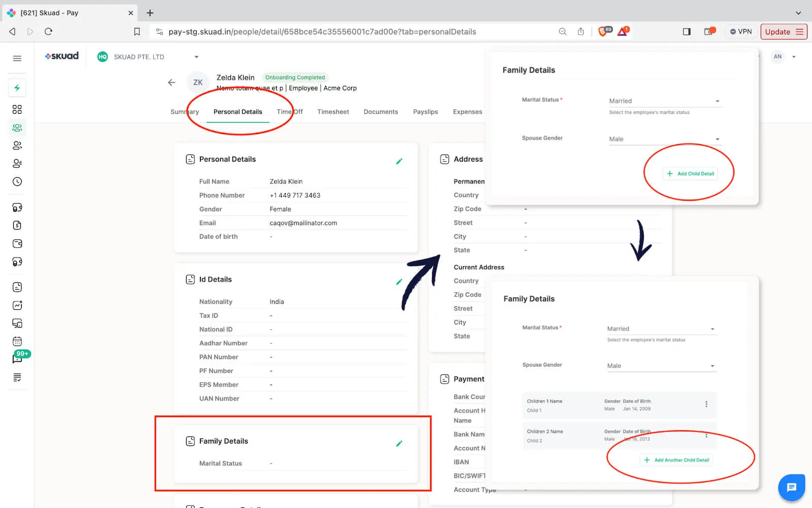The width and height of the screenshot is (812, 508).
Task: Click the AN user avatar
Action: click(777, 56)
